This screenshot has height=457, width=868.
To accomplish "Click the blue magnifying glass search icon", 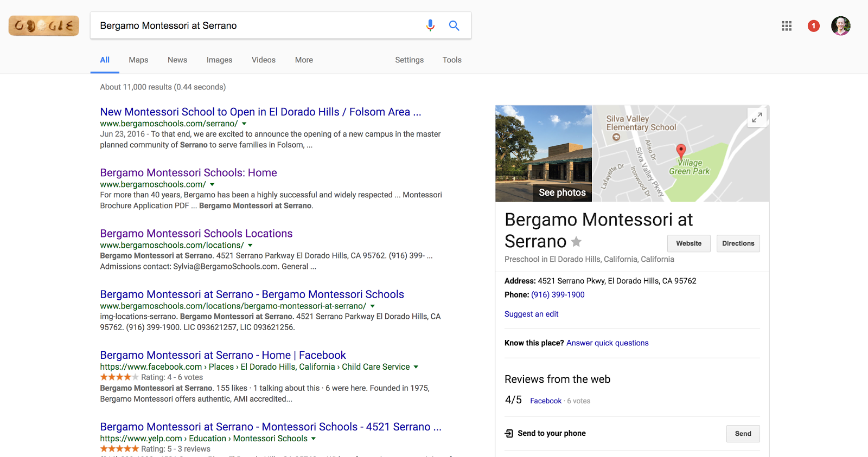I will (x=454, y=25).
